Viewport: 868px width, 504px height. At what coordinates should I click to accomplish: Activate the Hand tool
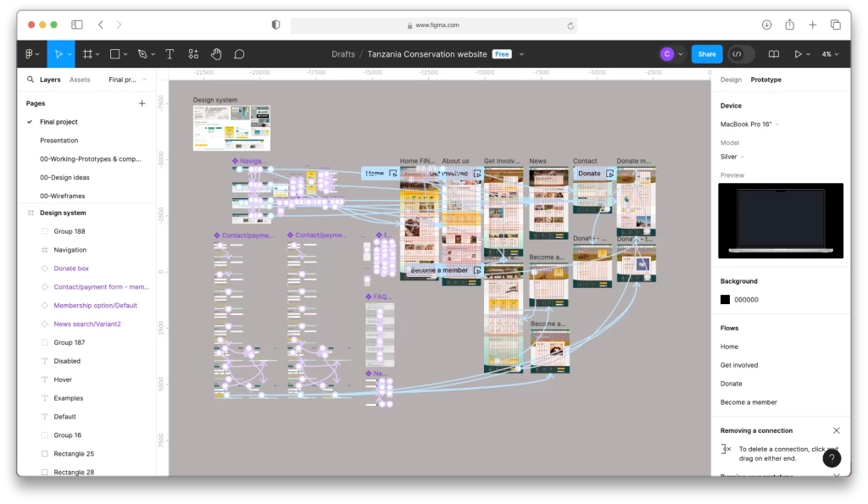point(216,54)
